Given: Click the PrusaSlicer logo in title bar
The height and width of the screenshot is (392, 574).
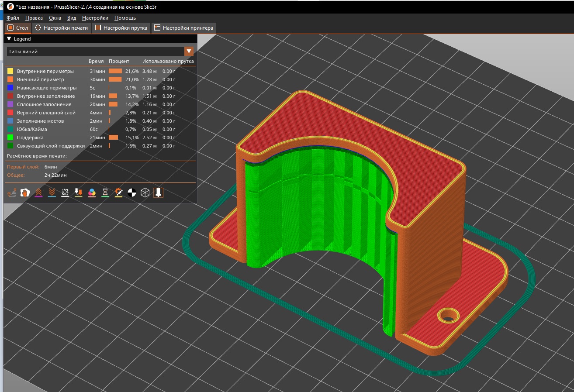Looking at the screenshot, I should point(10,7).
